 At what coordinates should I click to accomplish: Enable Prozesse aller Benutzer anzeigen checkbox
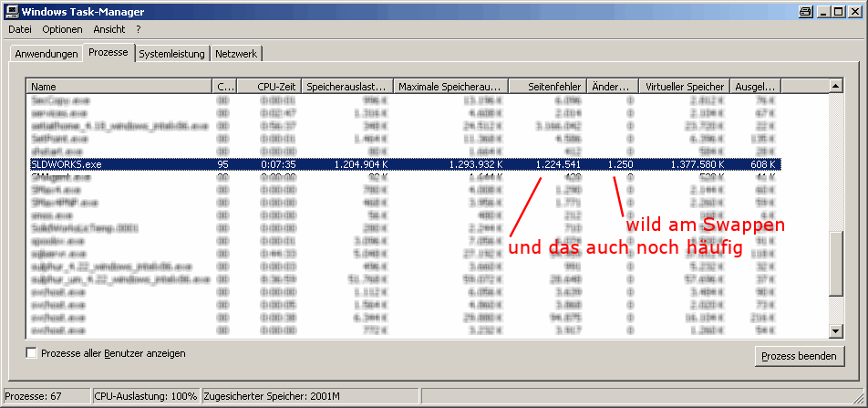coord(32,353)
